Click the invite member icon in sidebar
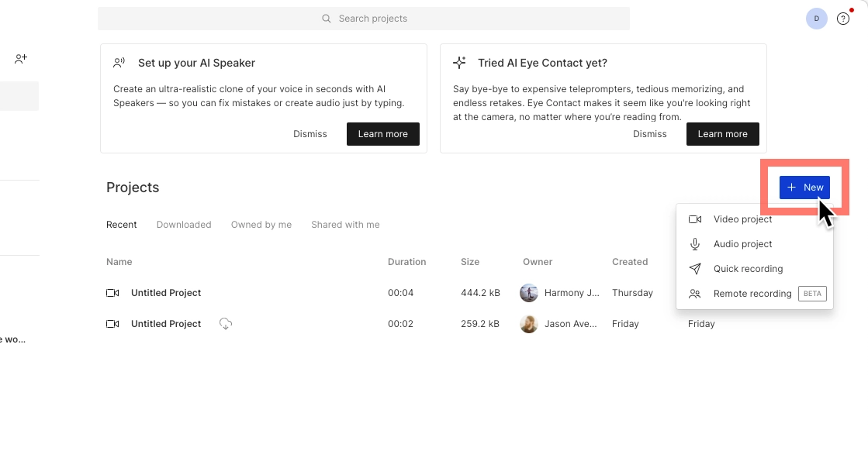 21,59
